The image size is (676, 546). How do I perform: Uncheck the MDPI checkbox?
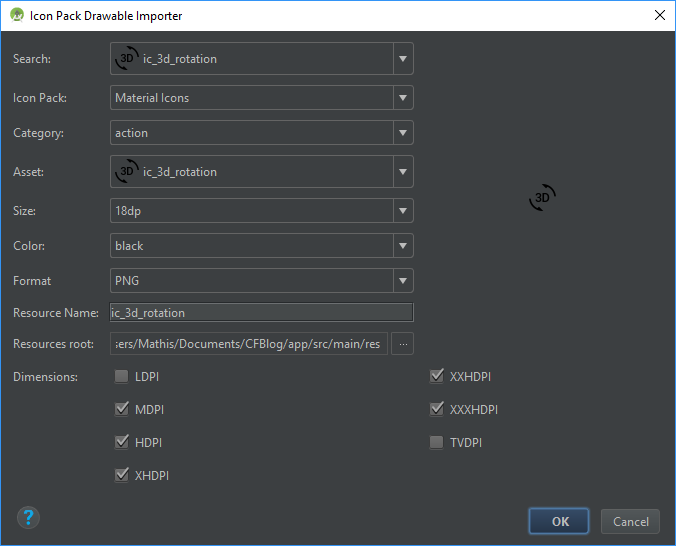(122, 409)
